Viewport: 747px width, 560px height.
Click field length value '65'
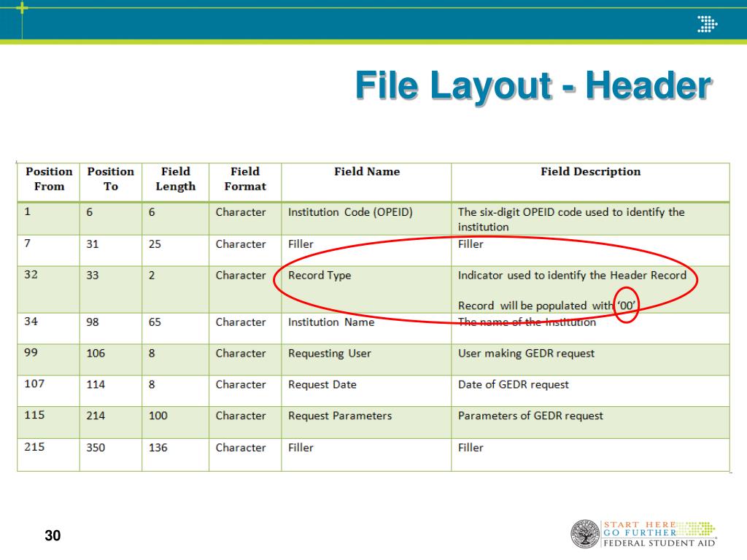tap(155, 322)
